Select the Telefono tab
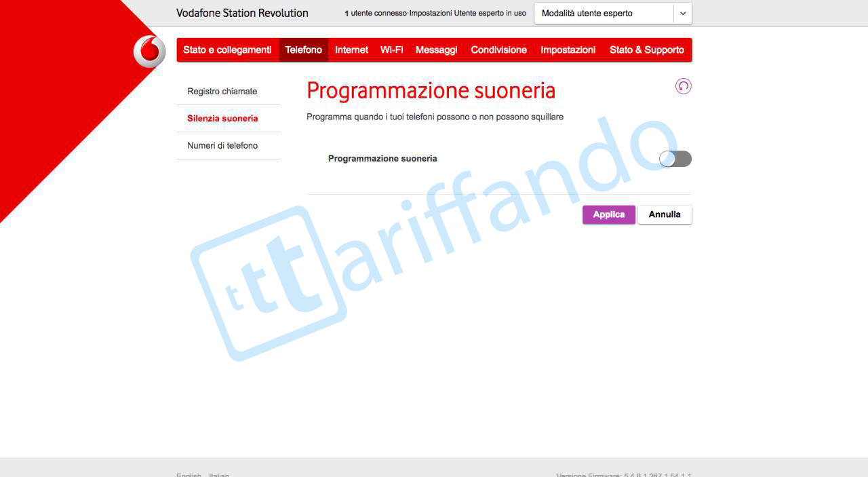 [303, 50]
